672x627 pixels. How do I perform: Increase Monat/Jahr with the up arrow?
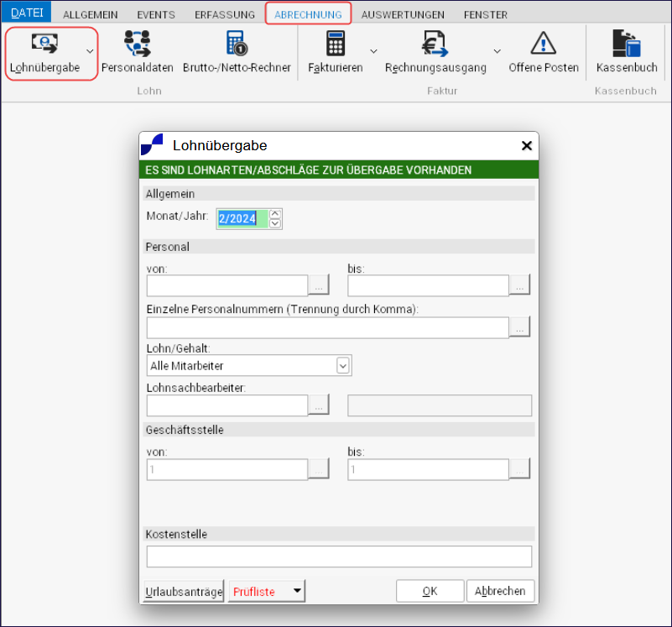click(274, 213)
